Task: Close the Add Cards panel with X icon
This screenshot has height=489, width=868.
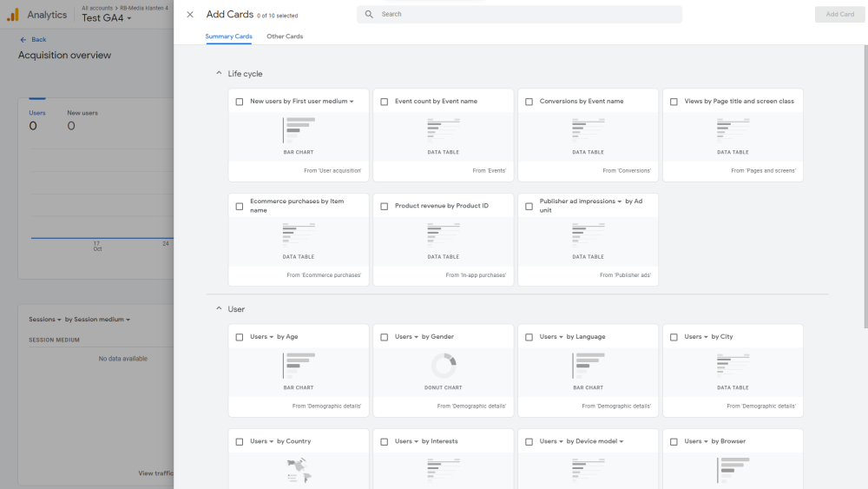Action: 190,15
